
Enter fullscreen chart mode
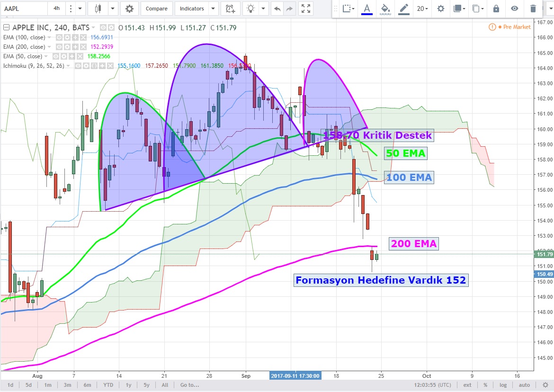pos(306,9)
